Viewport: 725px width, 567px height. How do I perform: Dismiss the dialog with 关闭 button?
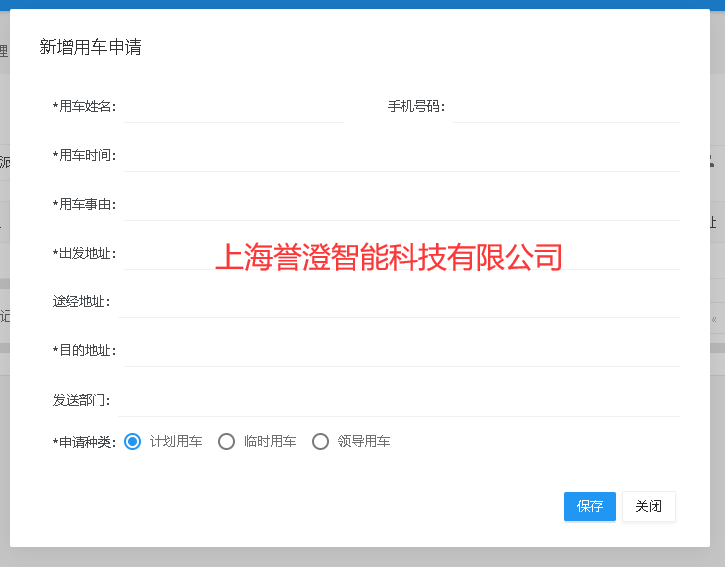tap(648, 507)
